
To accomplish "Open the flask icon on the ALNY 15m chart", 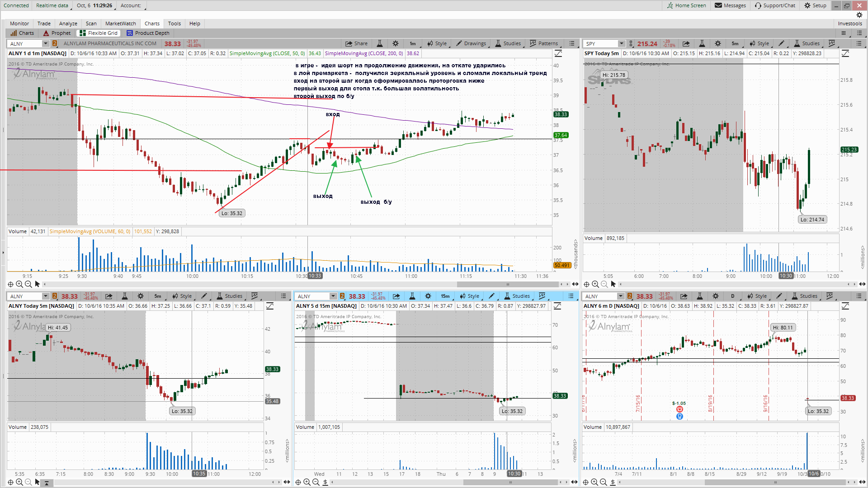I will tap(412, 296).
